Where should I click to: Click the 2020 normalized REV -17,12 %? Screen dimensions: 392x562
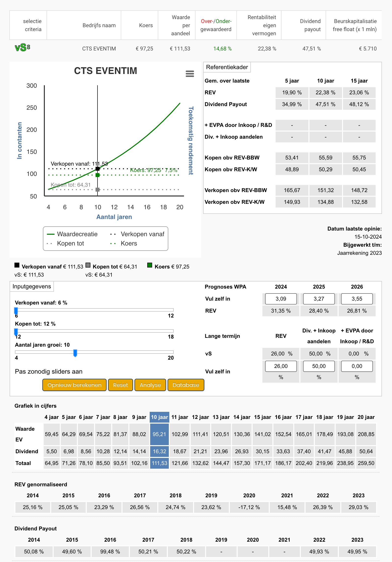(249, 507)
